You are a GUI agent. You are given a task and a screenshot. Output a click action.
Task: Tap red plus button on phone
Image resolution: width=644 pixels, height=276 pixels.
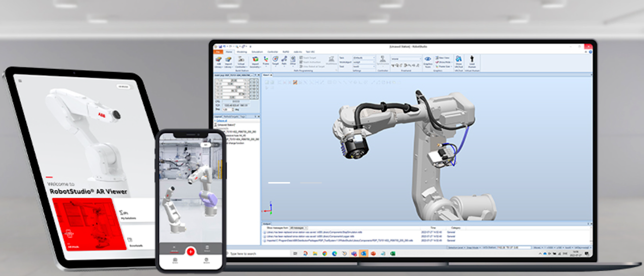pyautogui.click(x=190, y=251)
